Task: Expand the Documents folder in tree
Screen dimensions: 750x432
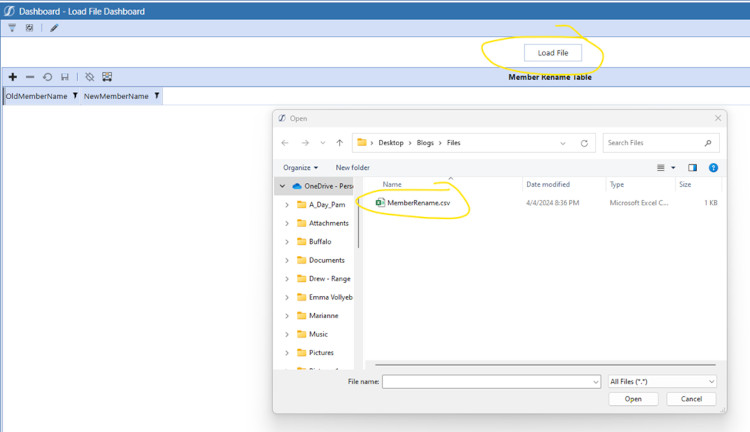Action: [x=287, y=260]
